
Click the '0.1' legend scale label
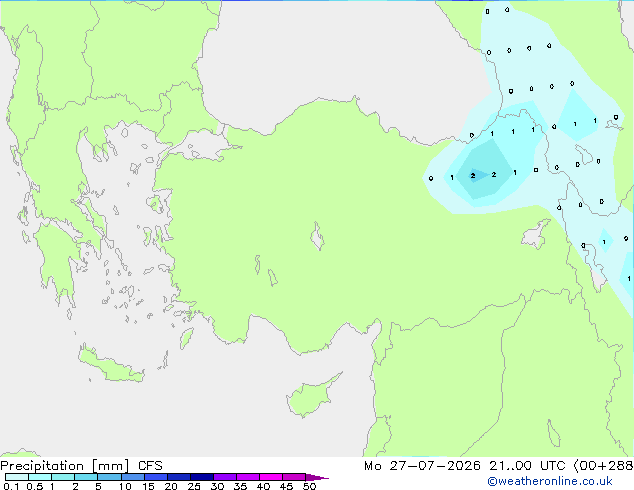click(11, 486)
